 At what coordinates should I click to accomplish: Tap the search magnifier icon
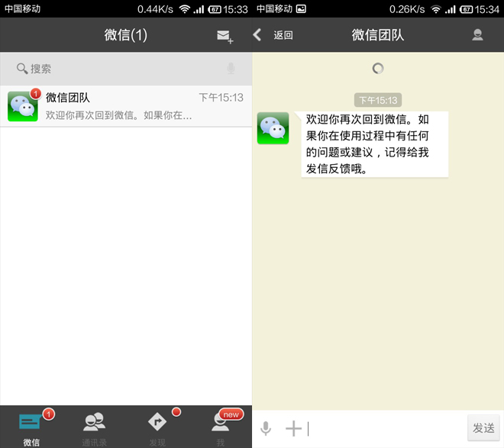click(22, 69)
